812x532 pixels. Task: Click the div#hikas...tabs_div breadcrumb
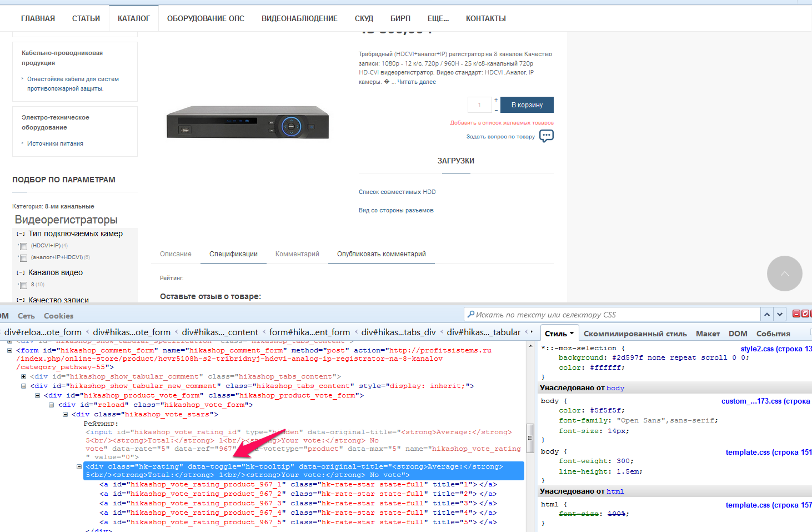(x=399, y=332)
